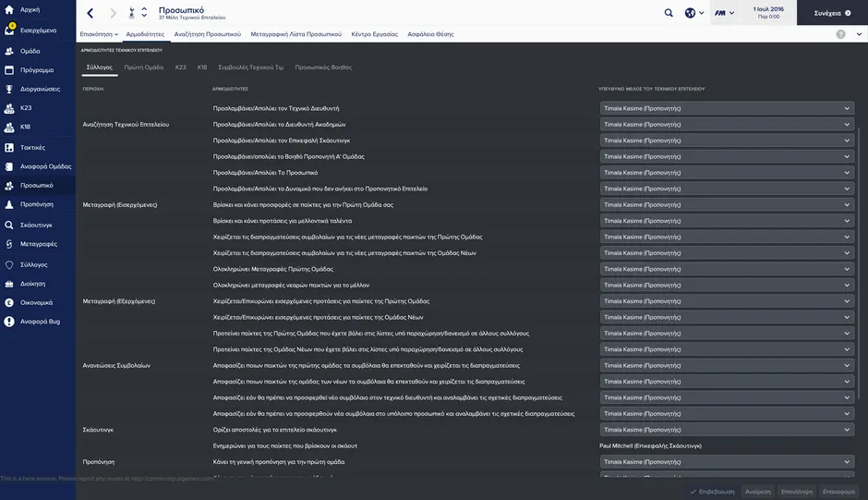Switch to Προσωπικός Βοηθός tab
Viewport: 868px width, 500px height.
tap(323, 67)
